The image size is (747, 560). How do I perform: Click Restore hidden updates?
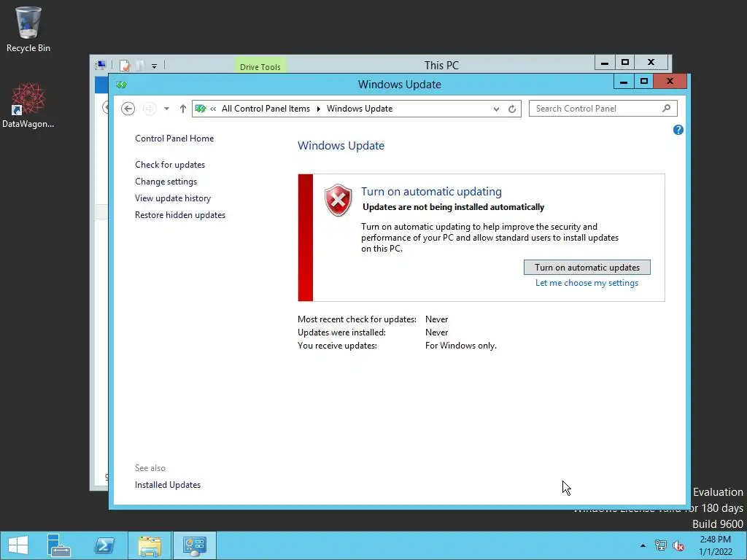(x=180, y=215)
